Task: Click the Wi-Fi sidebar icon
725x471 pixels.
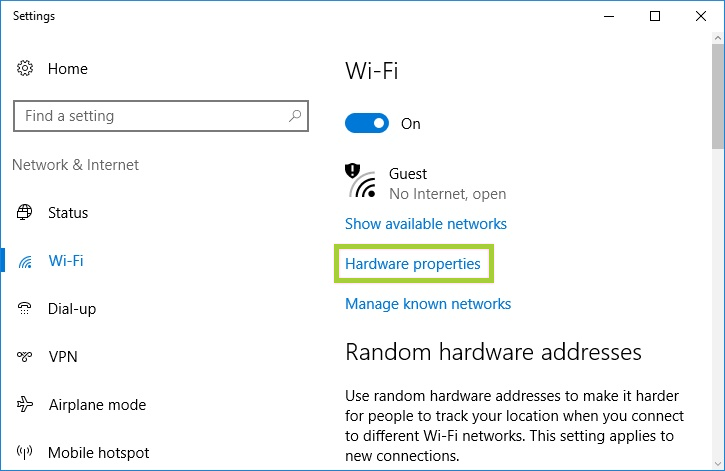Action: pos(25,262)
